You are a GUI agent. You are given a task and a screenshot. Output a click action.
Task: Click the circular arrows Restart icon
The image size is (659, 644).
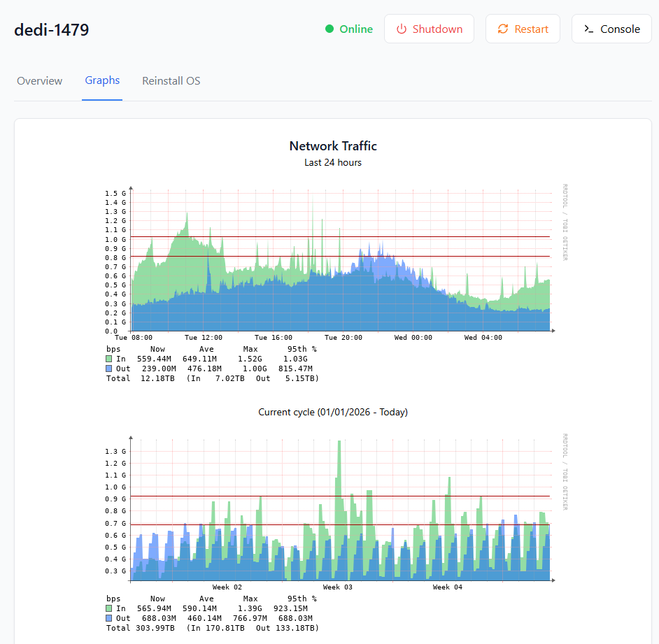(x=503, y=29)
